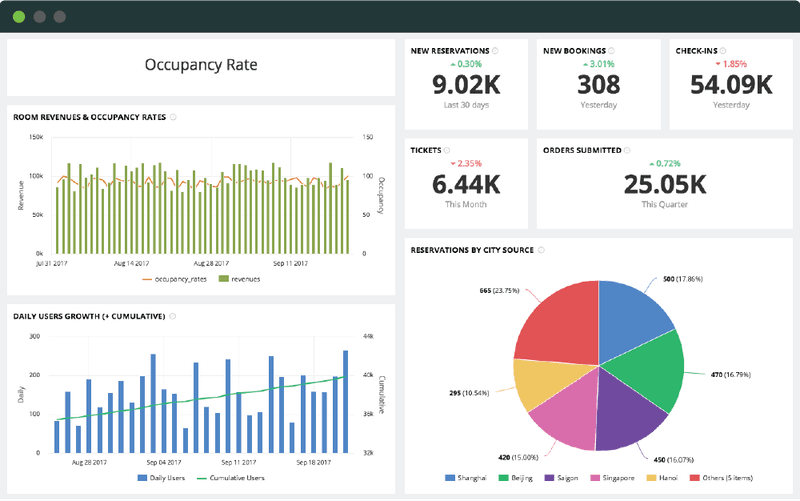Click the 25.05K Orders Submitted value

pos(665,184)
